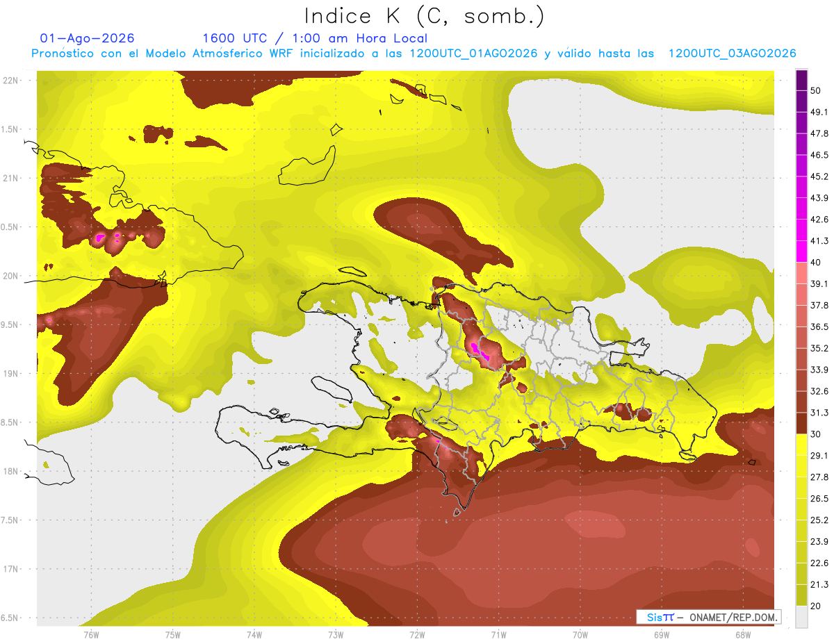The width and height of the screenshot is (834, 644).
Task: Click the longitude label "72W"
Action: click(417, 634)
